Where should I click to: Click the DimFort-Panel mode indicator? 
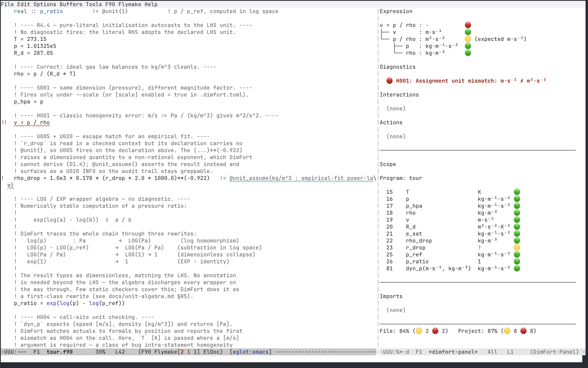tap(555, 352)
